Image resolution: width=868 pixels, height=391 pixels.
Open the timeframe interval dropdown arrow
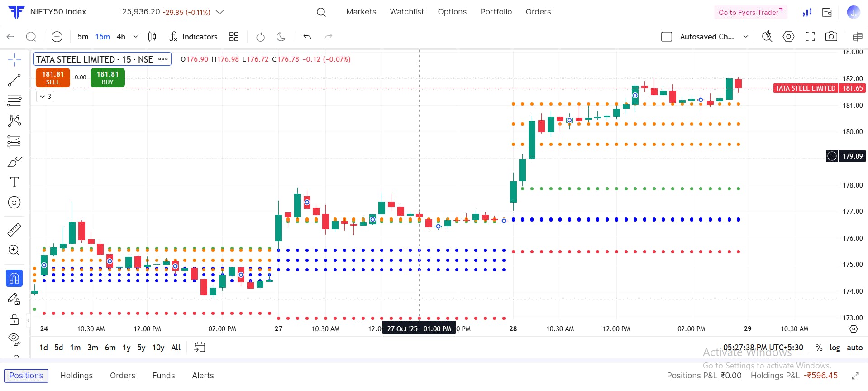coord(136,37)
